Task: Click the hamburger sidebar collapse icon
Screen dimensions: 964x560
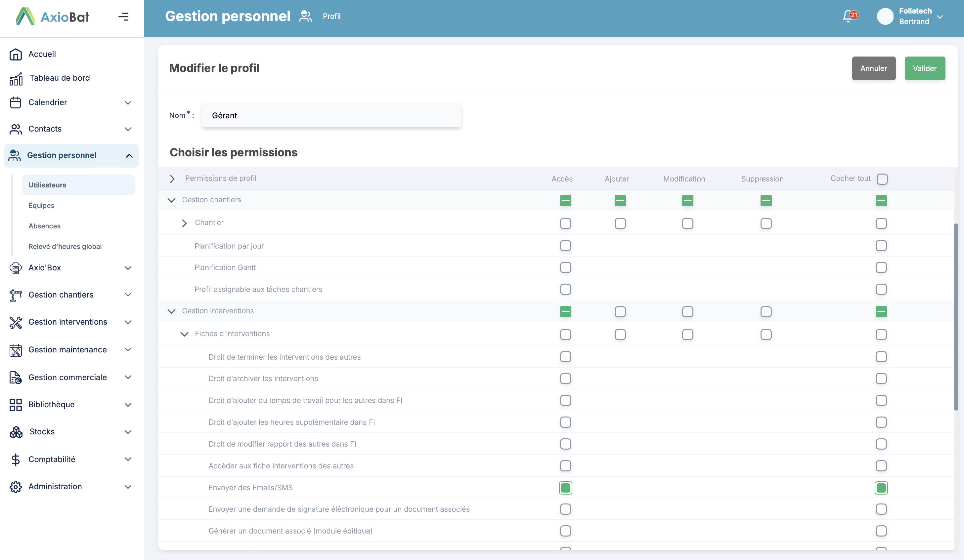Action: point(123,17)
